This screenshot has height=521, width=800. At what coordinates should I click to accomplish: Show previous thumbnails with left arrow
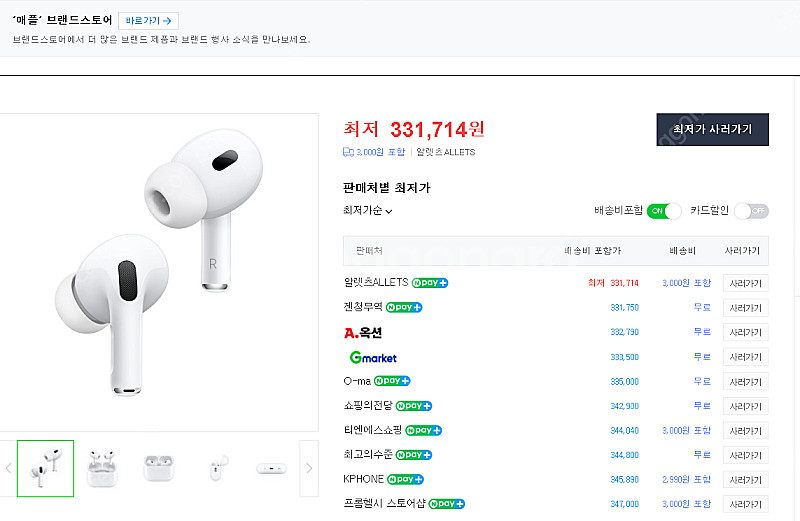click(8, 468)
